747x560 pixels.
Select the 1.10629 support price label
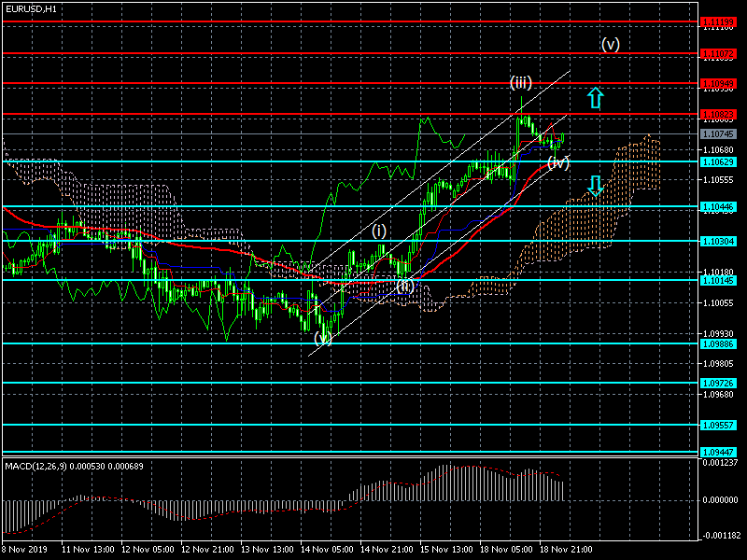tap(718, 161)
